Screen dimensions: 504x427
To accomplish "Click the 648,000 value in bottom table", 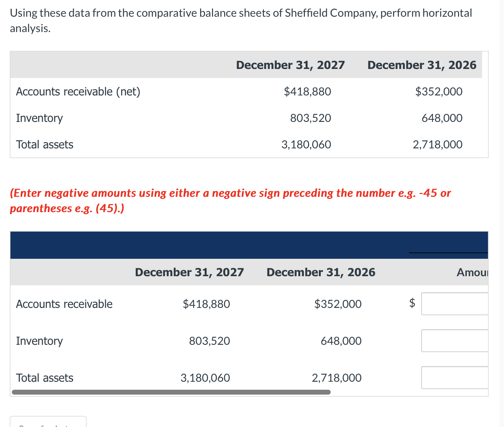I will (341, 341).
